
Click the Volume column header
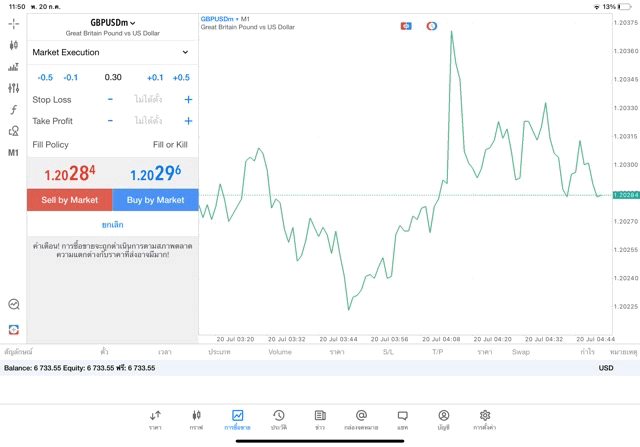click(x=280, y=352)
